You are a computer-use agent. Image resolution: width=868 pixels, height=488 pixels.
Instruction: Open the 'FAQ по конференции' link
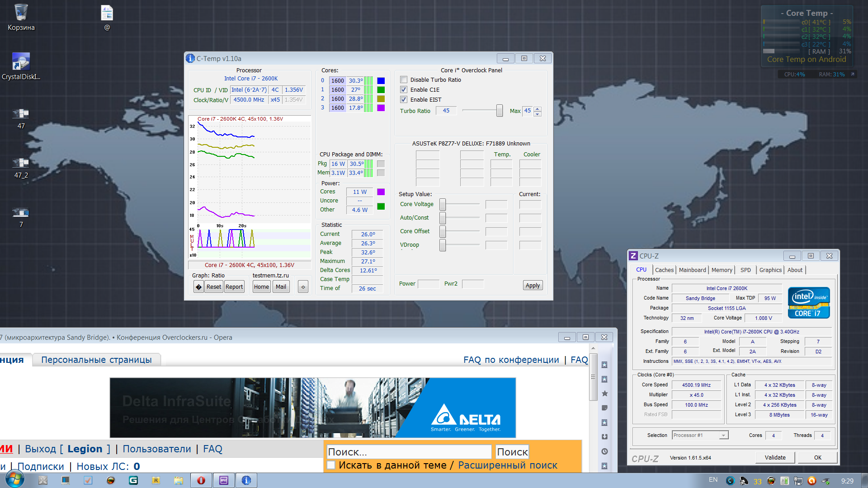point(511,360)
